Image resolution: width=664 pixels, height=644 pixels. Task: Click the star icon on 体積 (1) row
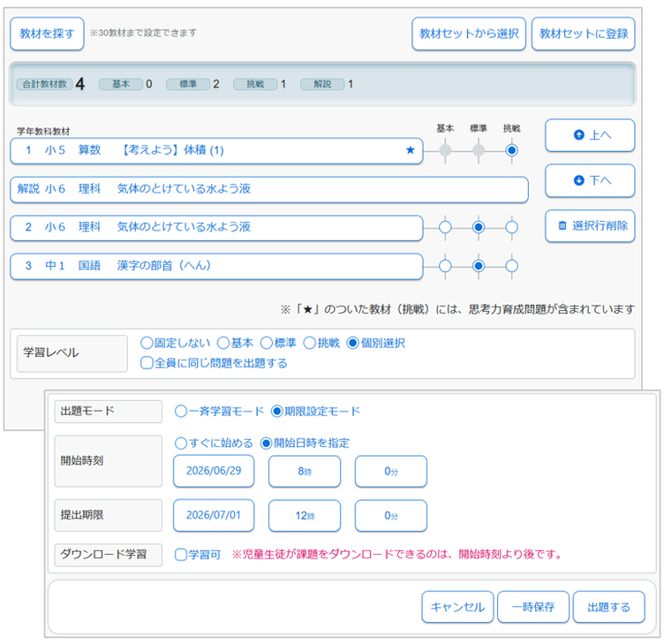click(410, 150)
